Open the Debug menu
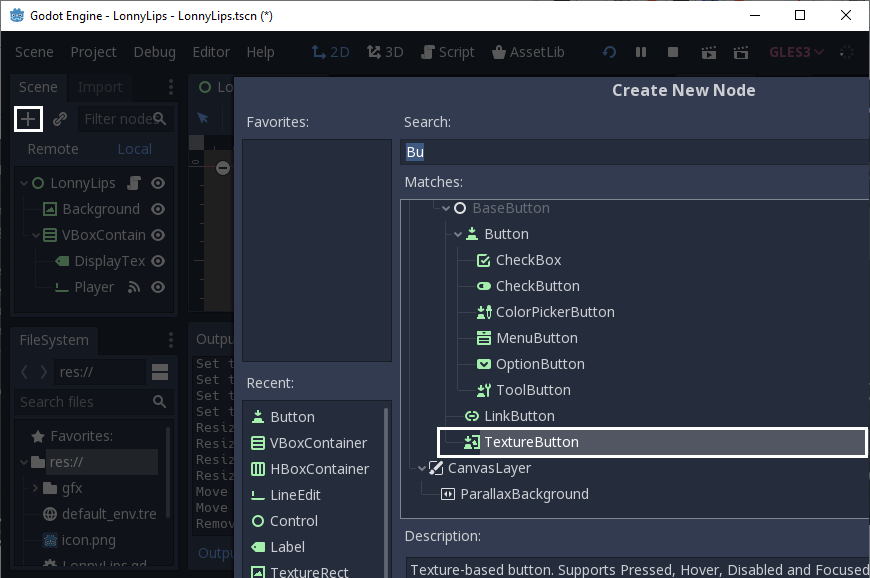870x578 pixels. (x=155, y=52)
